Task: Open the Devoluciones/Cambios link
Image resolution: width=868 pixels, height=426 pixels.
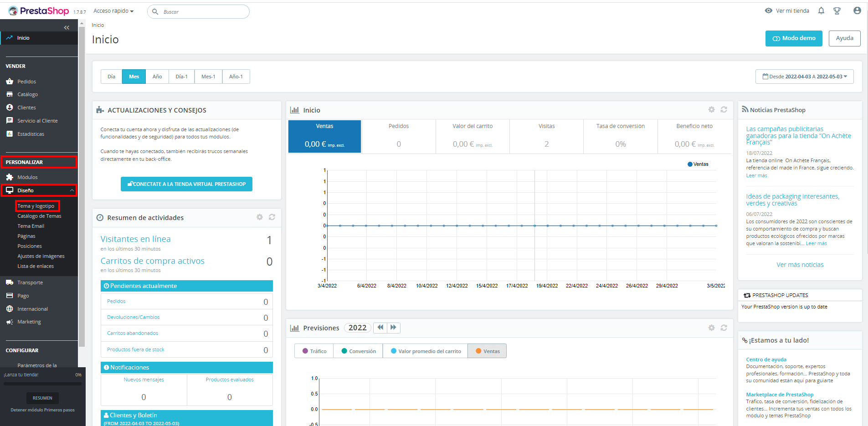Action: click(x=133, y=317)
